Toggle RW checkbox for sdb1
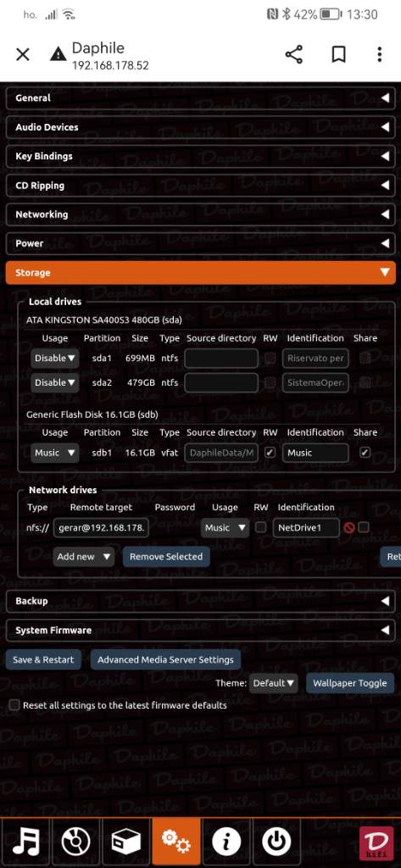This screenshot has height=868, width=401. pyautogui.click(x=270, y=453)
